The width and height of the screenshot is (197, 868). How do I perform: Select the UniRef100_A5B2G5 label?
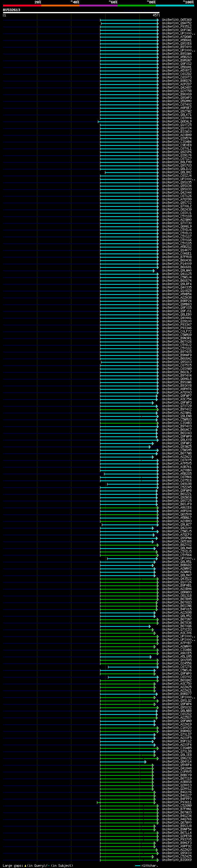tap(177, 474)
